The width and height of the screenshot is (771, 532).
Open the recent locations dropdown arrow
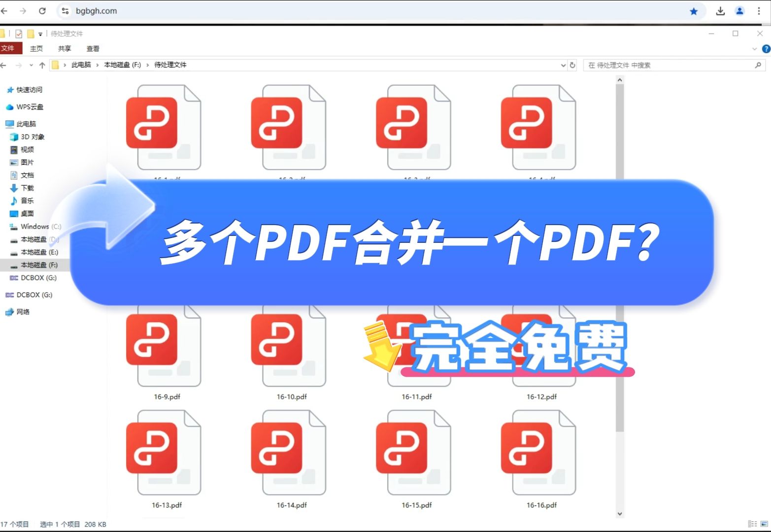coord(31,65)
